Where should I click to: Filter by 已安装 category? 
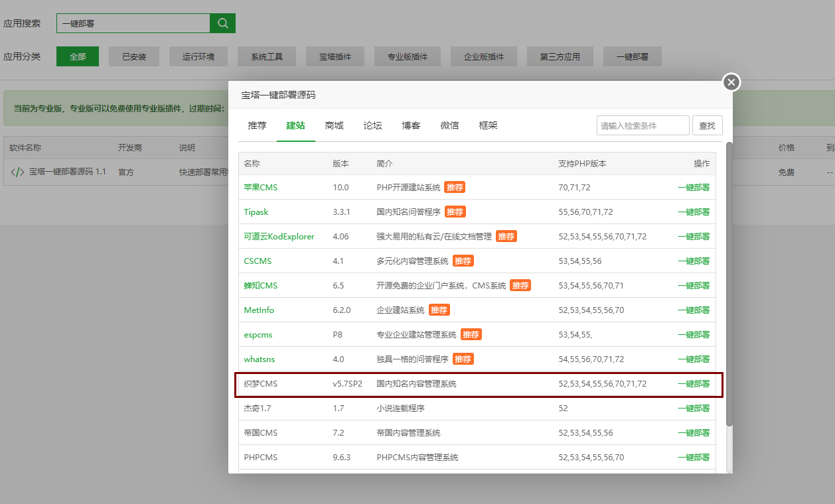click(x=134, y=57)
